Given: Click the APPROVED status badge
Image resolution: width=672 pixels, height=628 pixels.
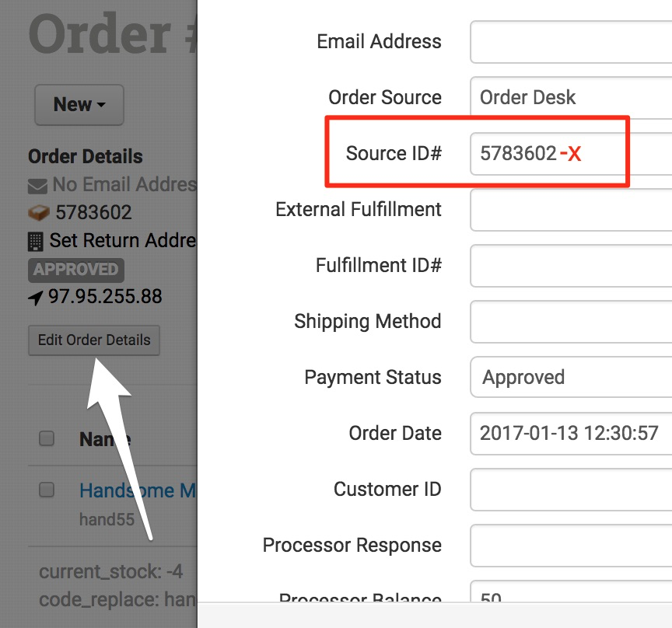Looking at the screenshot, I should point(75,270).
